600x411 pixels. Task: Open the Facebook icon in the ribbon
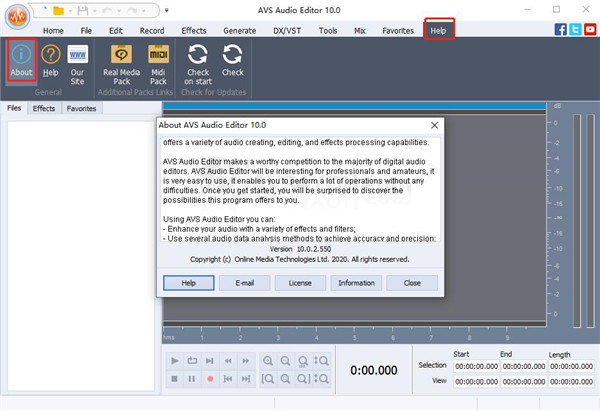point(559,31)
